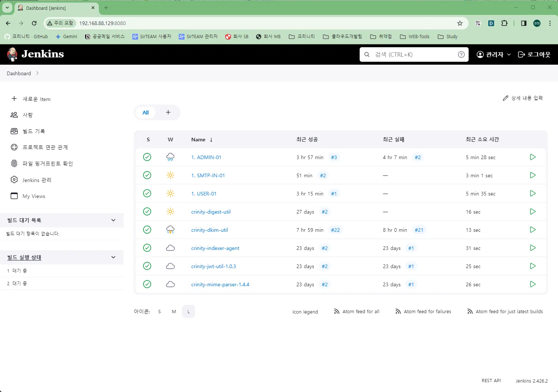Reload the browser page
The width and height of the screenshot is (558, 392).
34,23
